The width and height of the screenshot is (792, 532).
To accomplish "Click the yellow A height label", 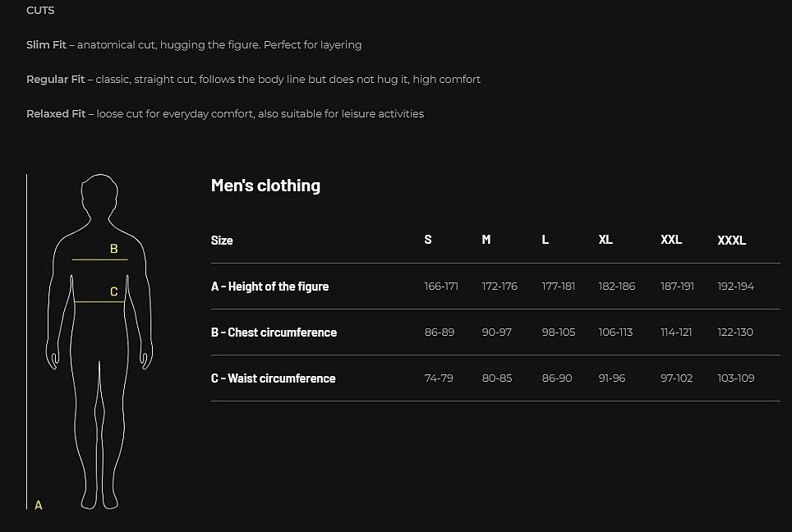I will click(39, 505).
